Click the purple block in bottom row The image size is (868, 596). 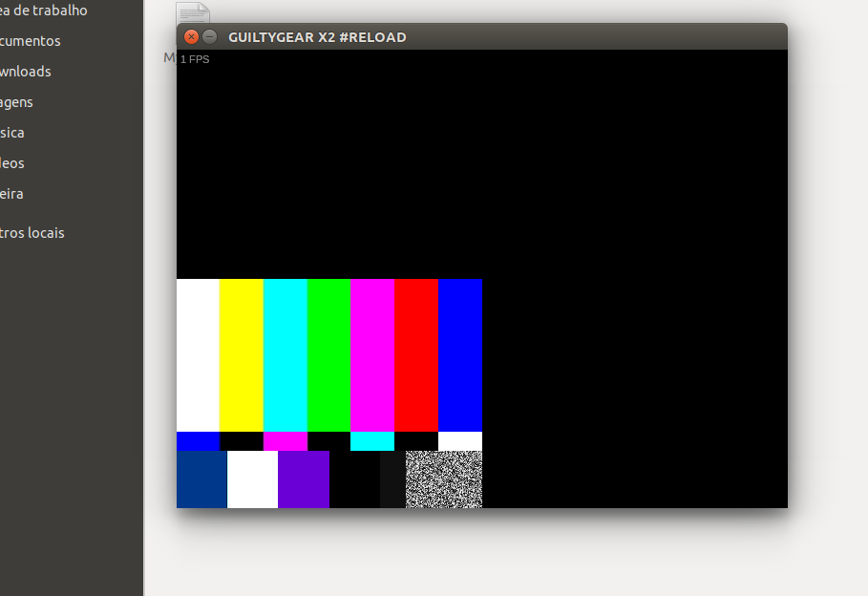(304, 479)
